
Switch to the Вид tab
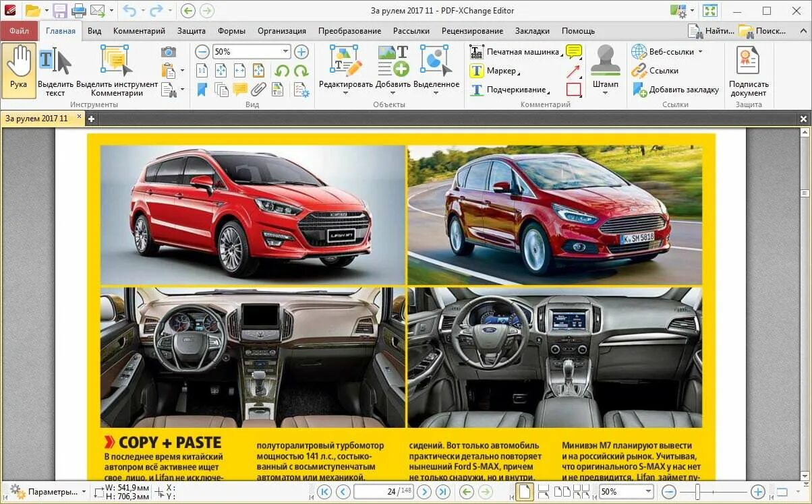[x=94, y=31]
